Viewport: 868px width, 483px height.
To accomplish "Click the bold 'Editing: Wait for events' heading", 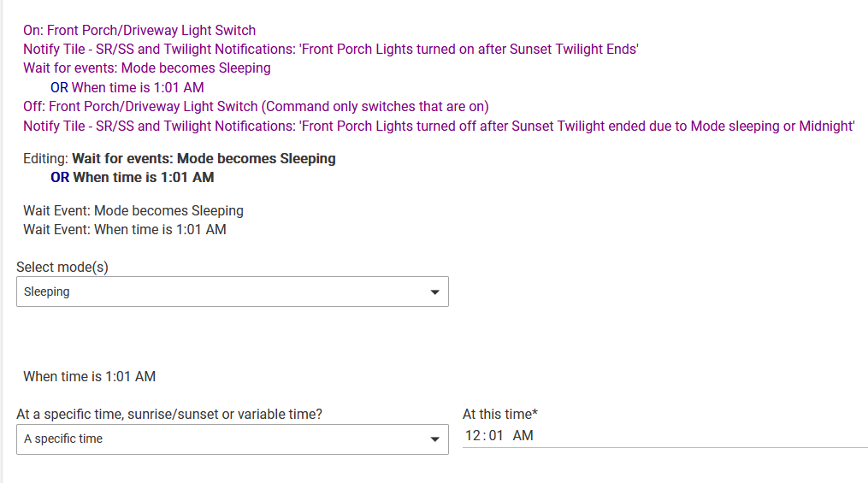I will [179, 159].
